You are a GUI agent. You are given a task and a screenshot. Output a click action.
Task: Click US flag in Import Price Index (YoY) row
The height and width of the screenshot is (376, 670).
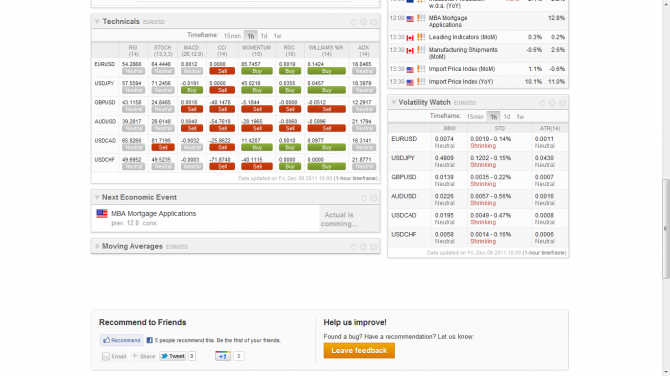click(x=410, y=82)
